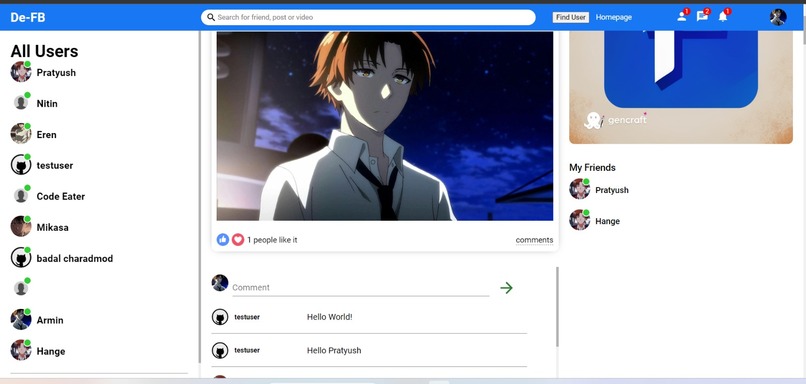
Task: Click the 'Hello World!' comment text
Action: [x=329, y=317]
